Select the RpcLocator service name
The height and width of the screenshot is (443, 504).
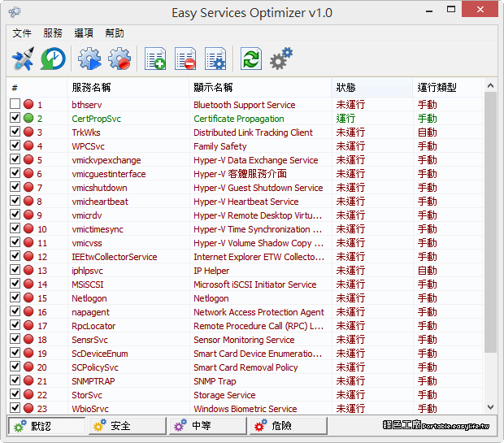(x=93, y=326)
